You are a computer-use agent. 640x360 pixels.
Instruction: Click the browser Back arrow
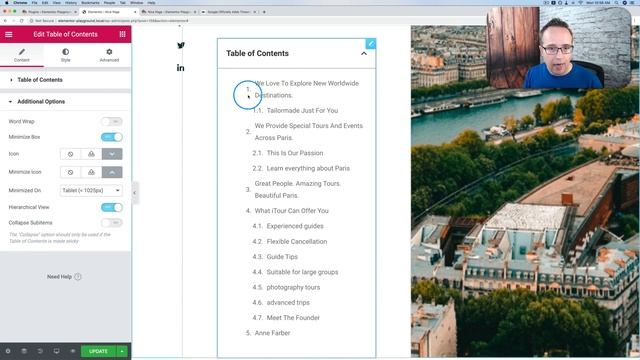(5, 20)
